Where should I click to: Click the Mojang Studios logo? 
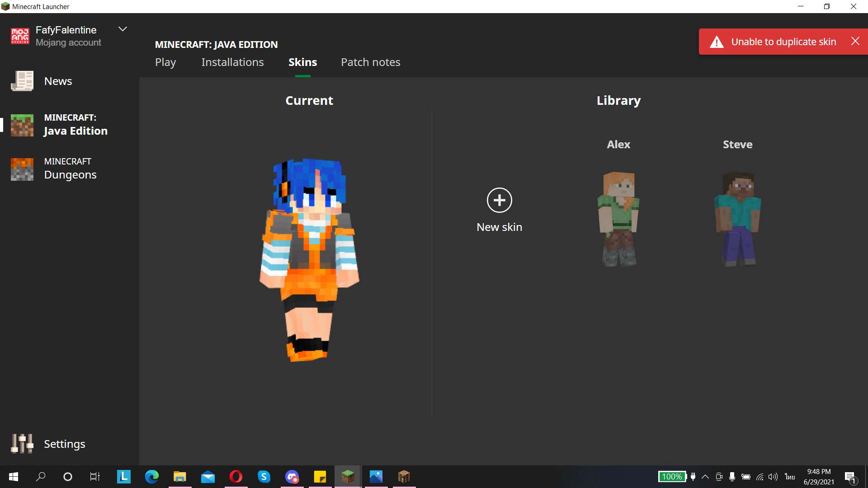pyautogui.click(x=20, y=36)
